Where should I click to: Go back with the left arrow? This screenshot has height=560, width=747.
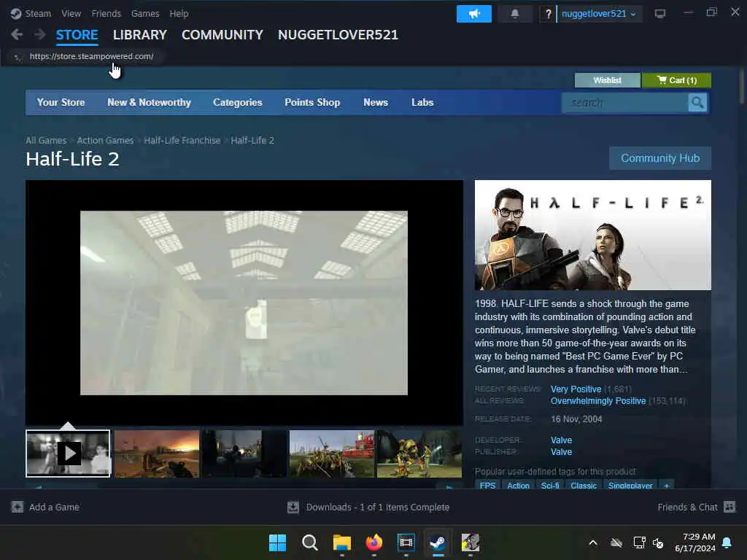tap(17, 34)
